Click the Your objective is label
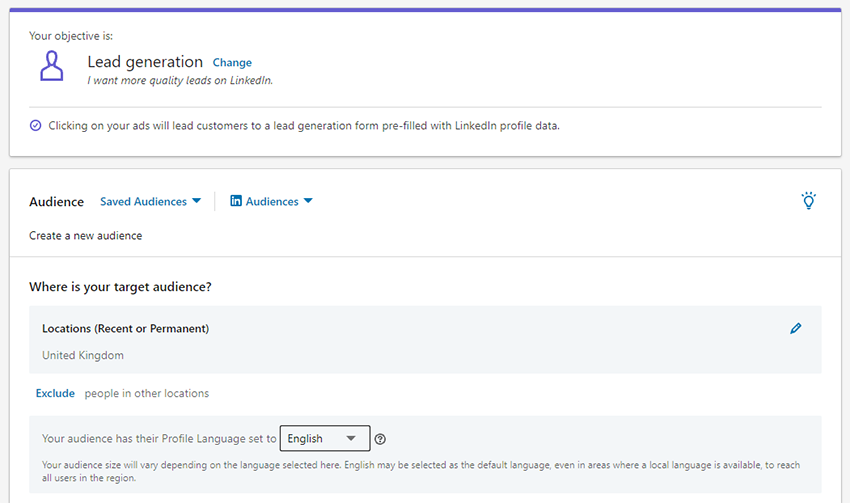Screen dimensions: 850x503 pyautogui.click(x=71, y=36)
